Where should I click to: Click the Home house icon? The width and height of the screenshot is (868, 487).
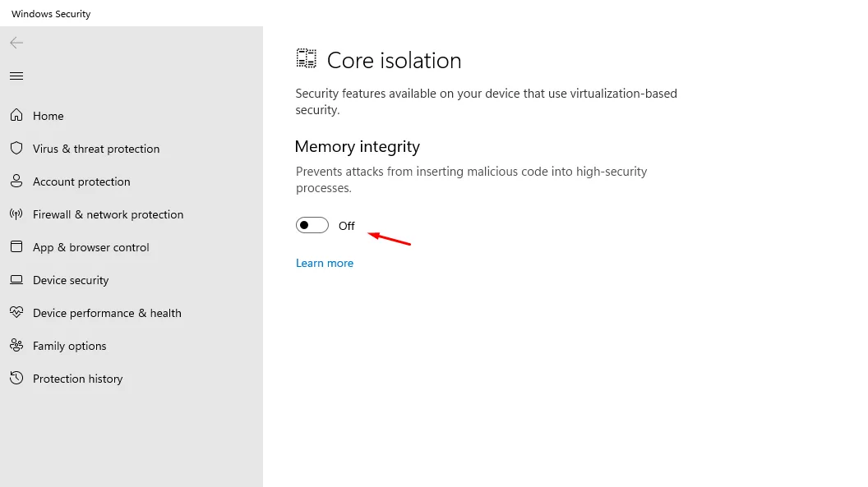(16, 115)
